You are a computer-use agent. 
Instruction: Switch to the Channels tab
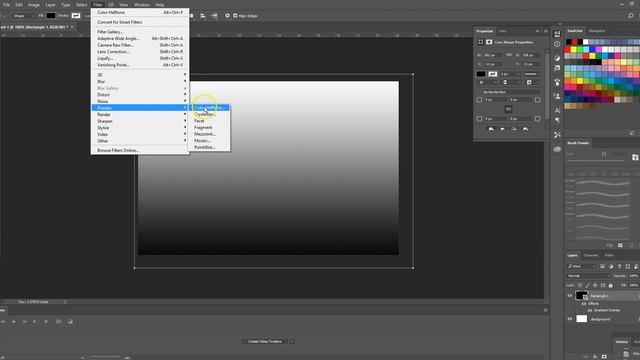(591, 256)
